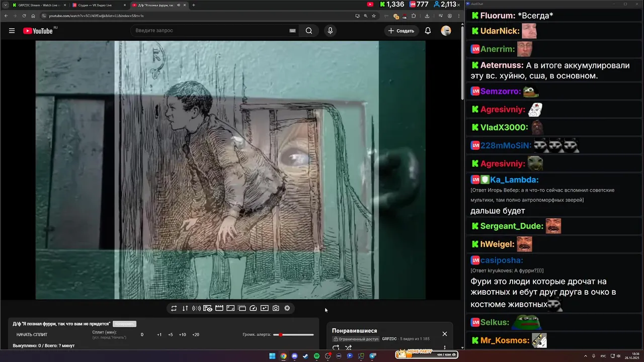
Task: Take a screenshot with camera icon
Action: (x=276, y=308)
